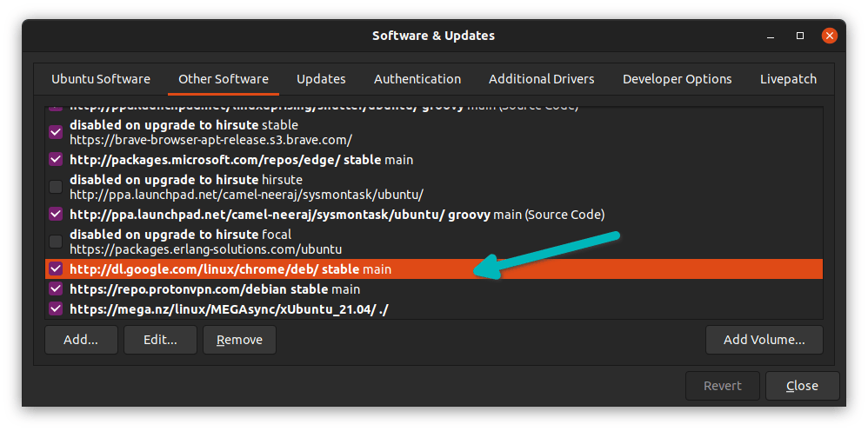Viewport: 868px width, 431px height.
Task: Close window using orange title bar button
Action: pyautogui.click(x=829, y=36)
